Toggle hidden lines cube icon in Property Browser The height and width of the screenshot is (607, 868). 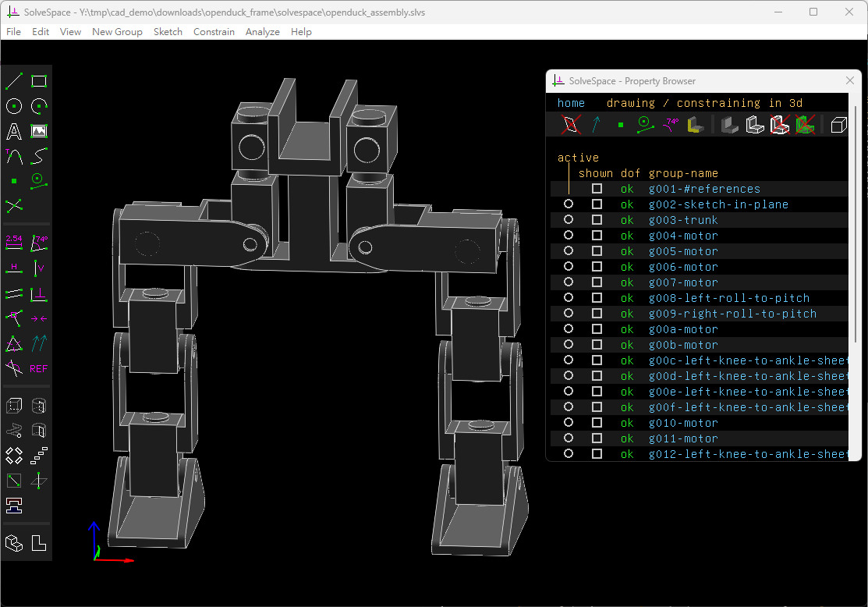[x=838, y=124]
